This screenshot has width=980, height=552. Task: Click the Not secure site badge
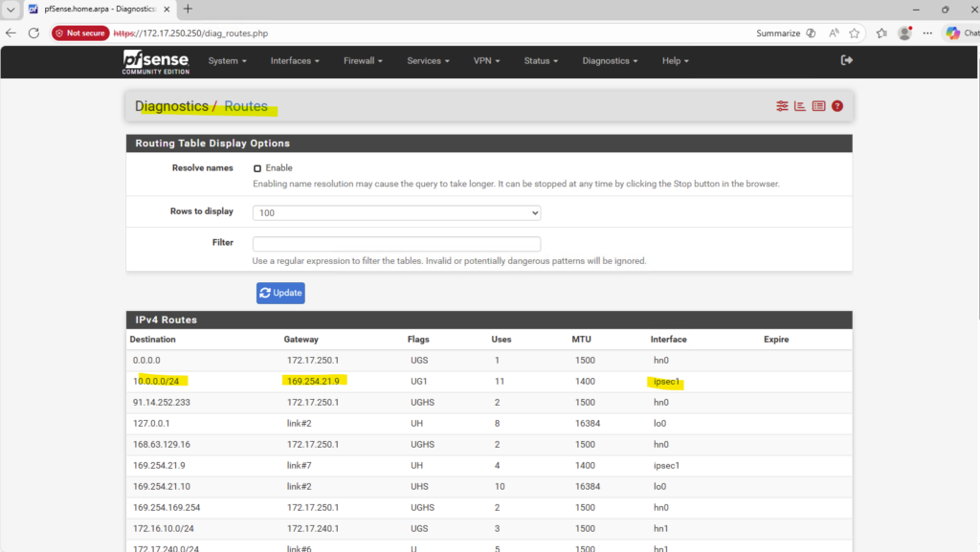coord(80,33)
